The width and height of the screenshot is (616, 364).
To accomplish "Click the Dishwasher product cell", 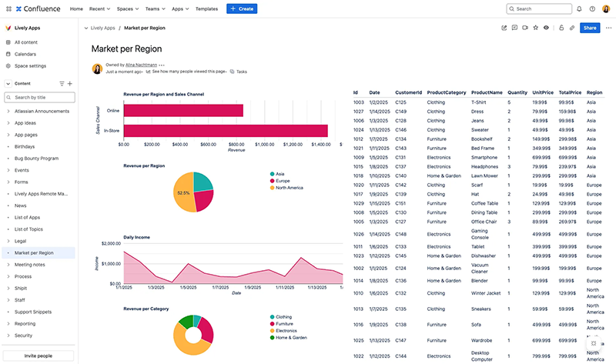I will coord(484,255).
